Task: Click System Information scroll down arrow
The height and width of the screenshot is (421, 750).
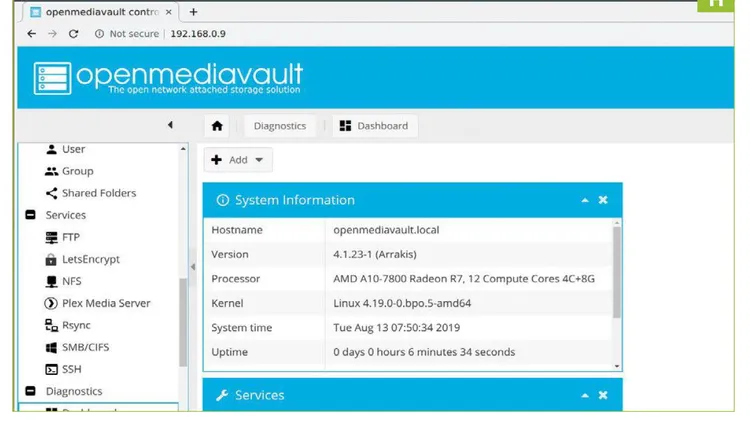Action: tap(617, 366)
